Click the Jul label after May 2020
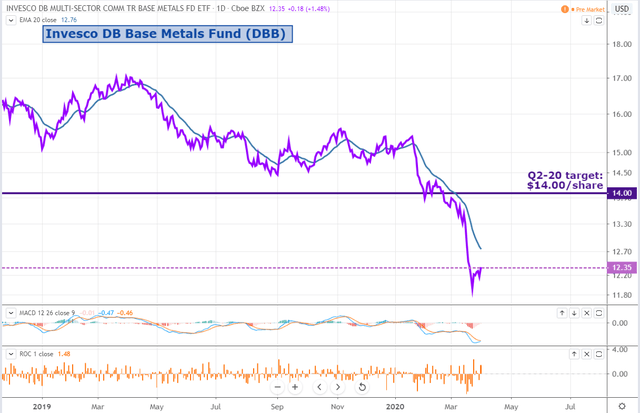This screenshot has height=413, width=640. coord(570,406)
